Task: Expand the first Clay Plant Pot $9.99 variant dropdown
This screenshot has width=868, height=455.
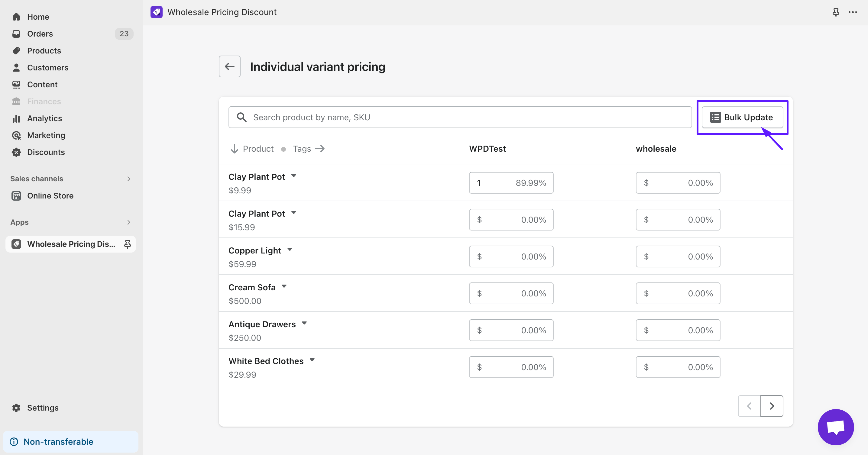Action: [294, 176]
